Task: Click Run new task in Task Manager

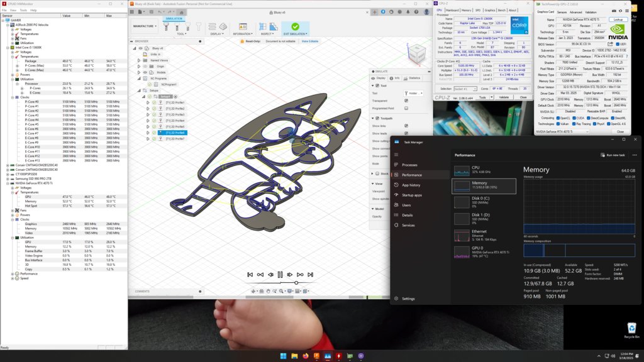Action: pyautogui.click(x=613, y=155)
